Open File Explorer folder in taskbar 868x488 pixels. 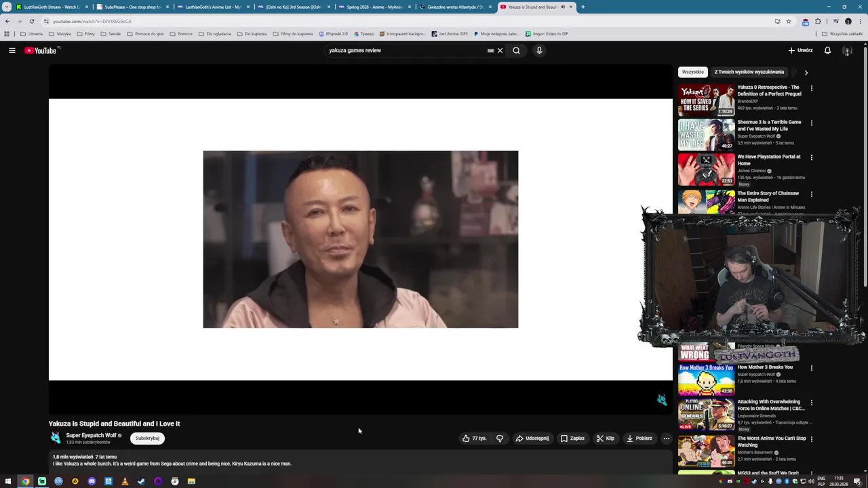pos(191,481)
